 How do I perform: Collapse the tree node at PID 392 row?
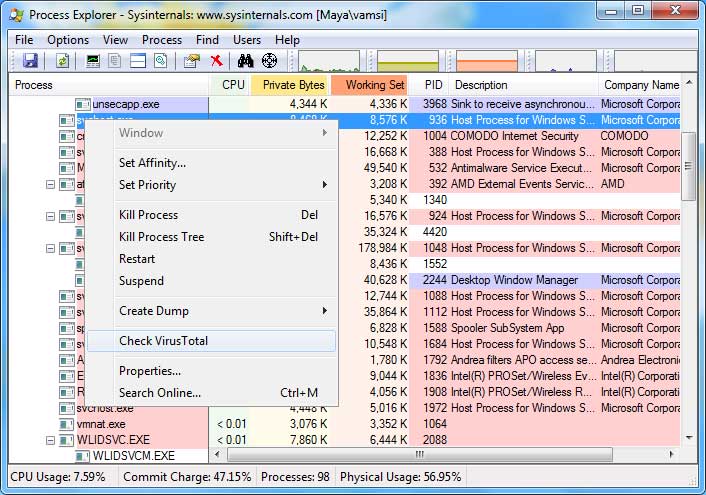(x=50, y=185)
